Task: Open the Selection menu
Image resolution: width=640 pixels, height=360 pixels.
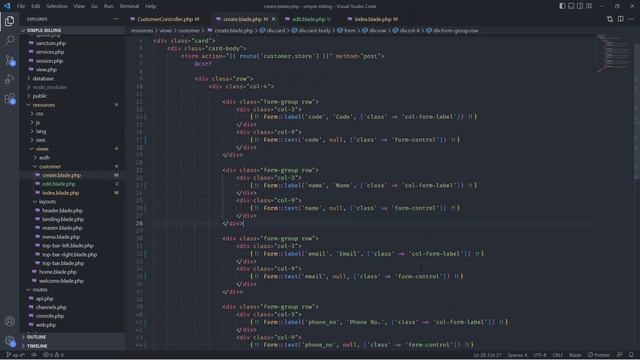Action: 57,6
